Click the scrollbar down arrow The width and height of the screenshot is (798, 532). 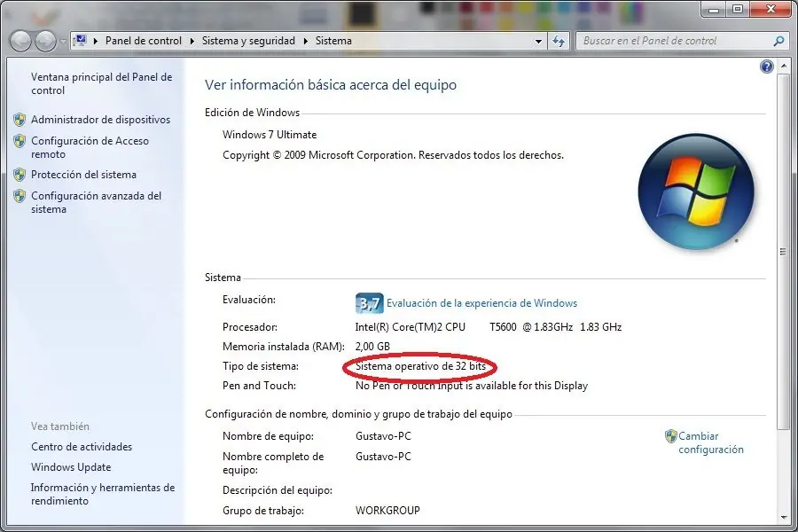pyautogui.click(x=783, y=518)
